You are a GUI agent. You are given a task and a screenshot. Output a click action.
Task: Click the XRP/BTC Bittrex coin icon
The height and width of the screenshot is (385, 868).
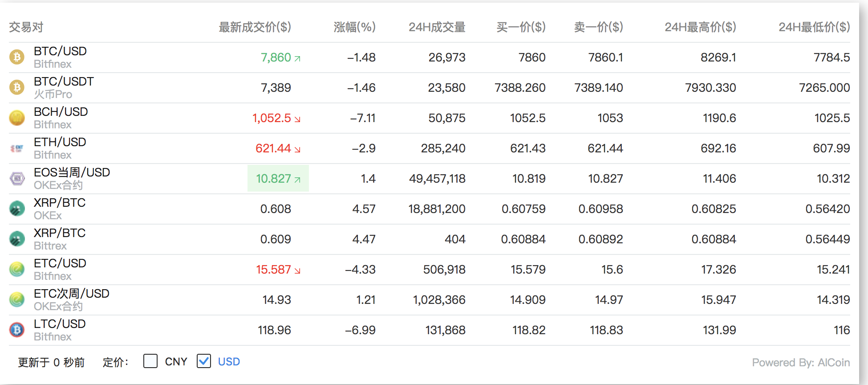point(17,239)
